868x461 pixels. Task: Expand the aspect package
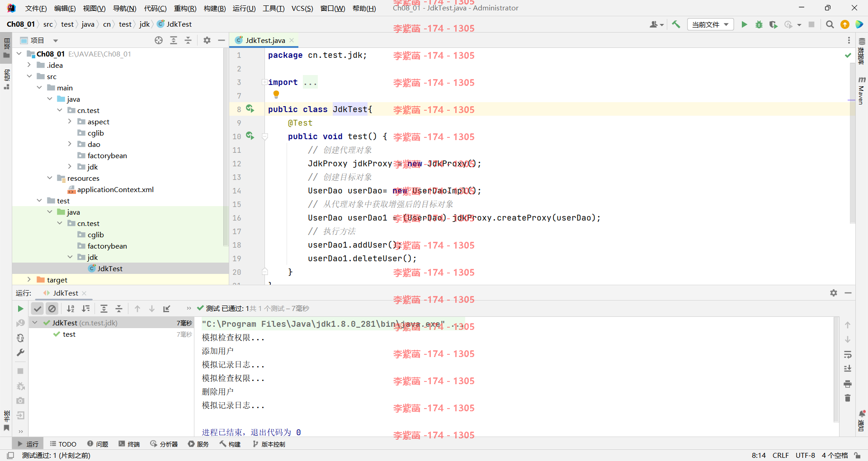point(70,122)
